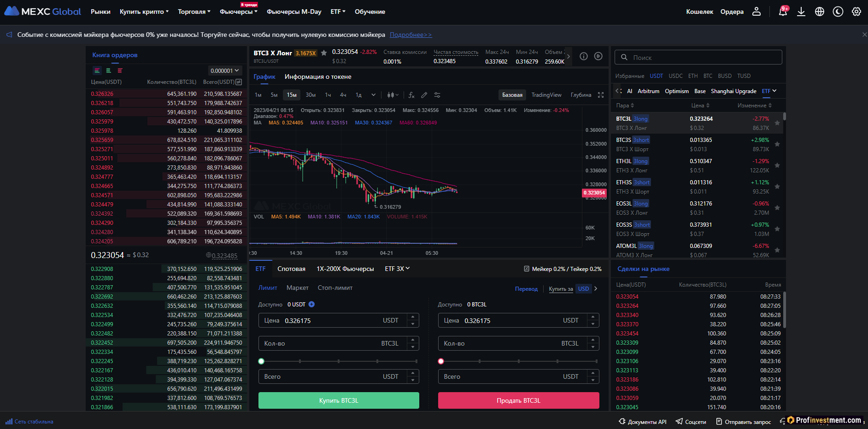The height and width of the screenshot is (429, 868).
Task: Click the play tutorial circle icon
Action: pyautogui.click(x=598, y=56)
